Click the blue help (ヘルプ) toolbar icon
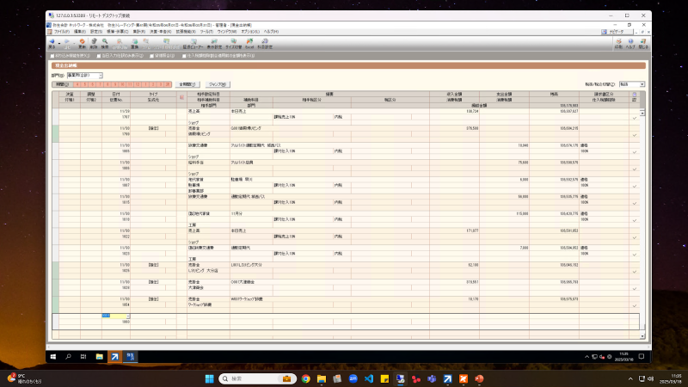 631,43
